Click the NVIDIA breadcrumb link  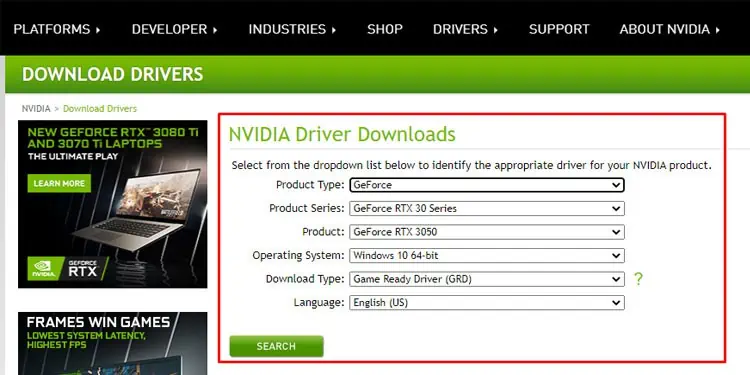pos(36,109)
